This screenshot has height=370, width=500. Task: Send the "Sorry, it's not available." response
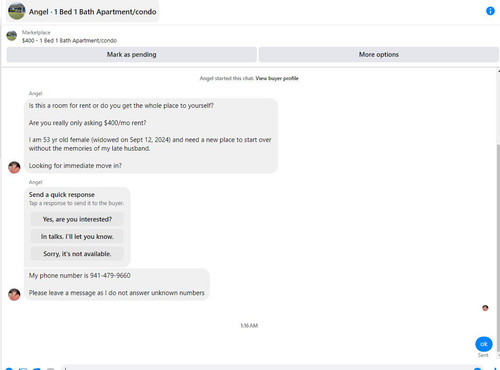(x=77, y=254)
